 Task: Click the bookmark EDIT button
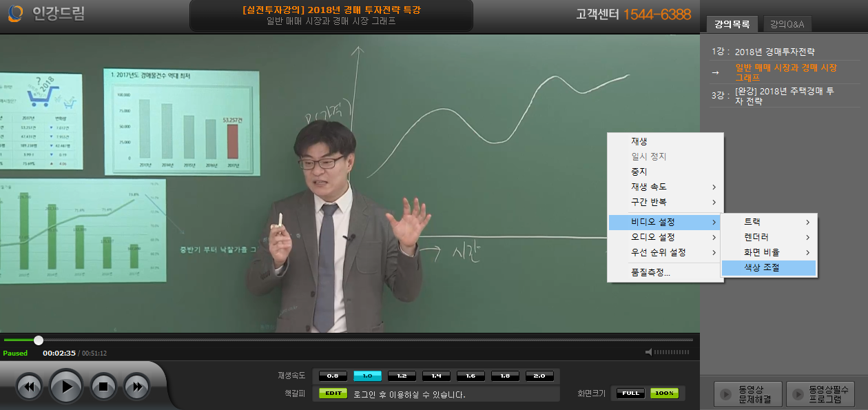tap(333, 393)
